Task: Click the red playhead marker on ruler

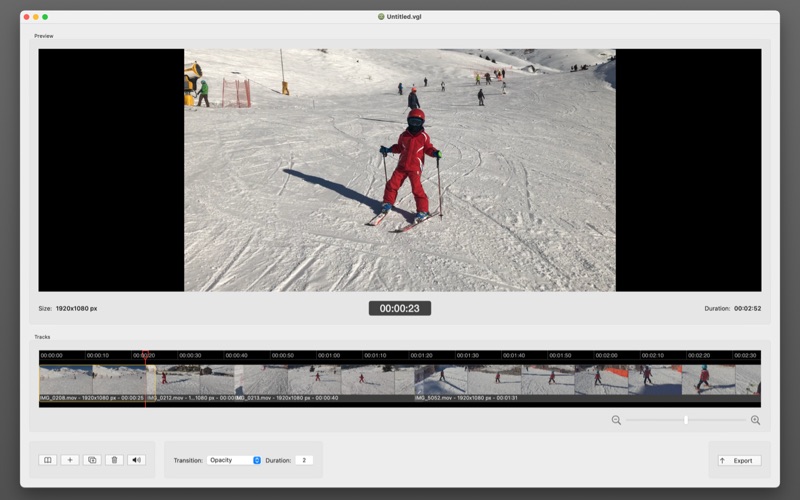Action: click(x=145, y=354)
